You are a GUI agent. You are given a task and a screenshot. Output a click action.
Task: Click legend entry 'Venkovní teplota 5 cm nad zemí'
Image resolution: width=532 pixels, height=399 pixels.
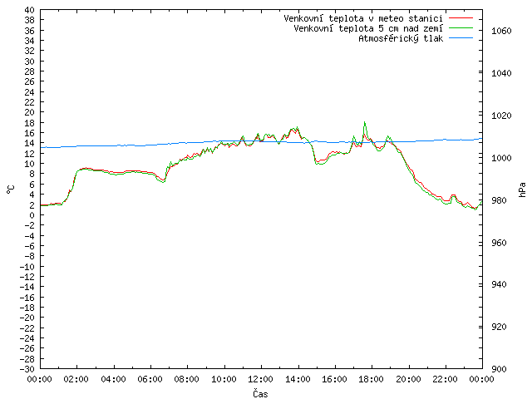coord(368,28)
